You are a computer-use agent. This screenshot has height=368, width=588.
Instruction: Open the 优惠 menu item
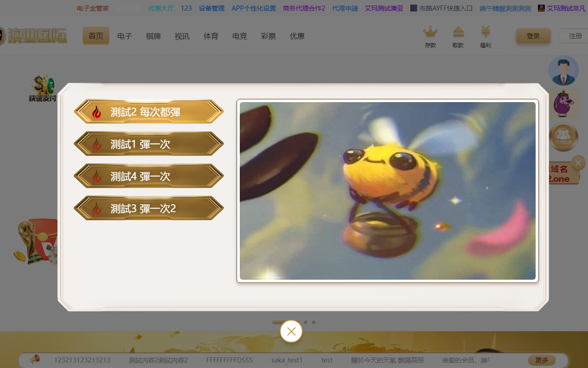coord(297,36)
